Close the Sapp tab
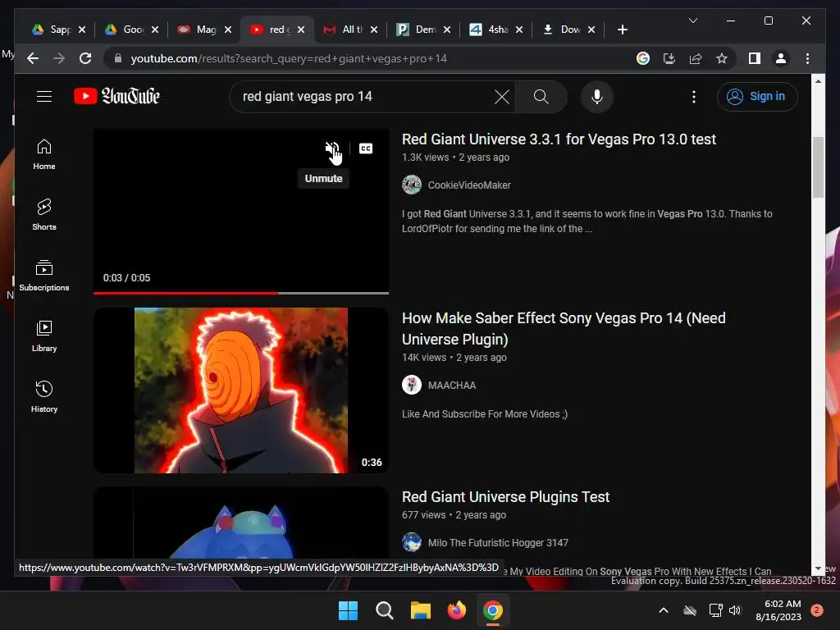Screen dimensions: 840x630 [82, 30]
